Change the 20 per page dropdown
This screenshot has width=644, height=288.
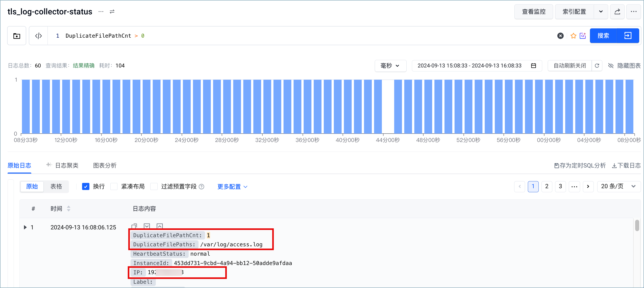(619, 186)
